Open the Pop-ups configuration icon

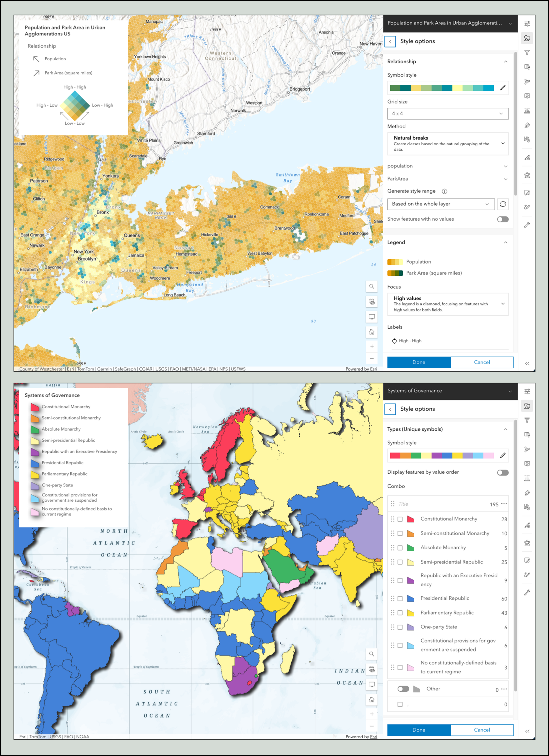point(527,96)
